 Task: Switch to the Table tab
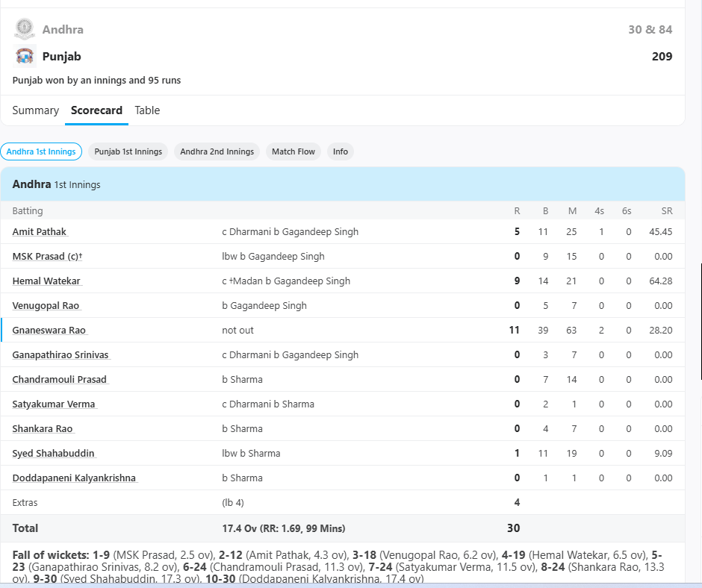(147, 110)
